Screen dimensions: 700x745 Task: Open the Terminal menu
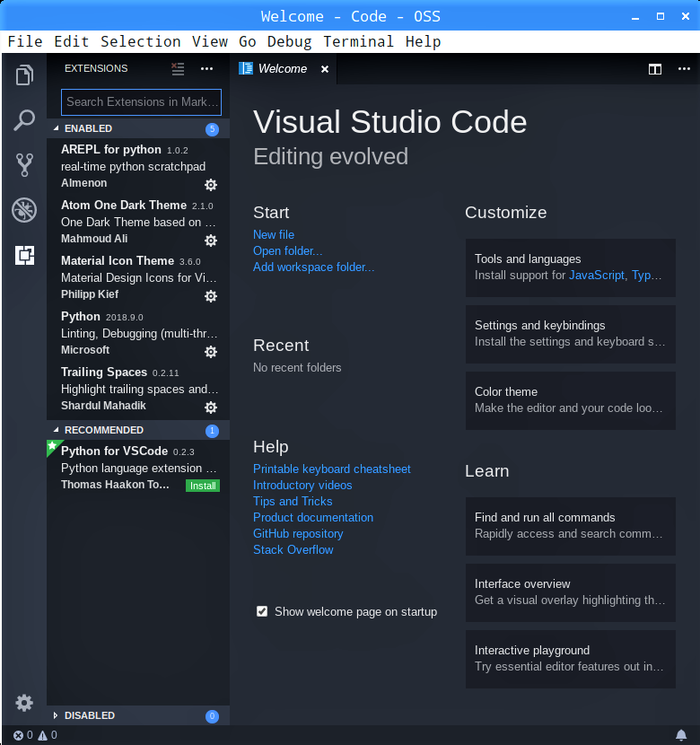(359, 42)
